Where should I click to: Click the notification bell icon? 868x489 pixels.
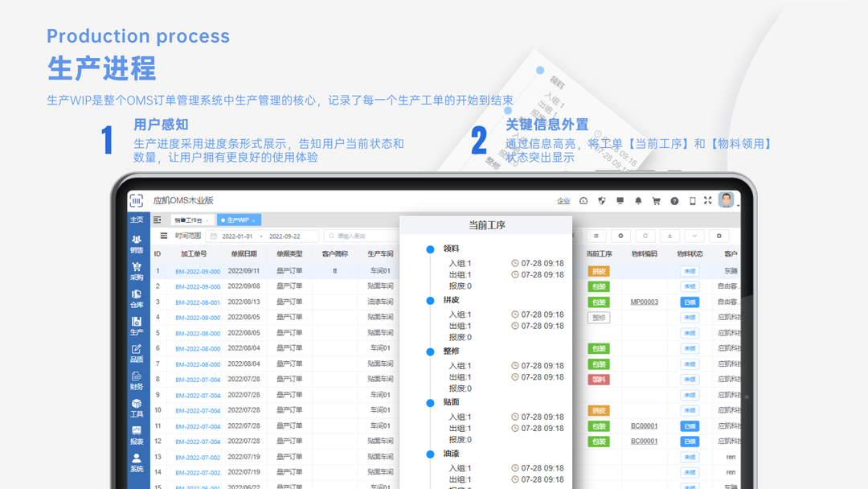click(x=639, y=200)
